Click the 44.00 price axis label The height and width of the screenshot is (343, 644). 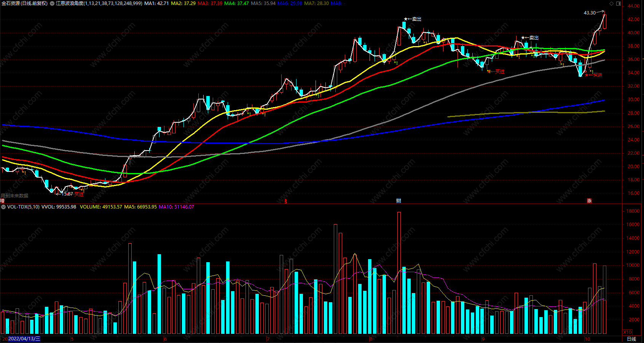633,6
